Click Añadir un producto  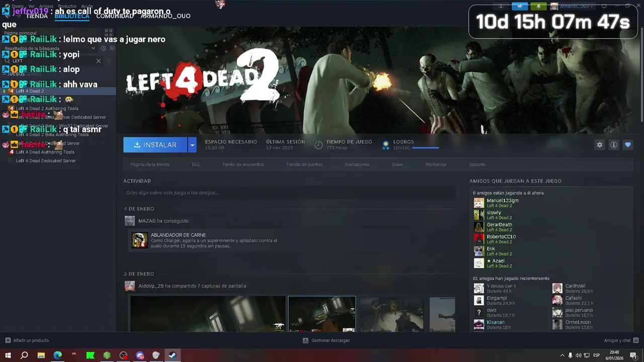tap(27, 340)
